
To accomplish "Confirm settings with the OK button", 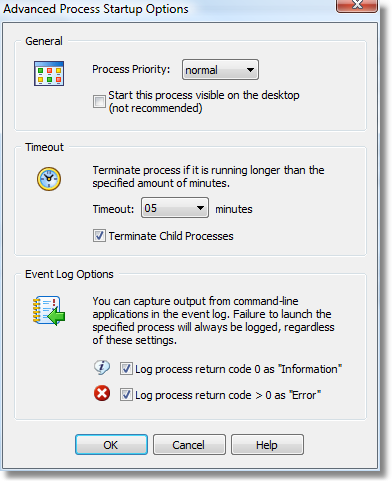I will (111, 445).
